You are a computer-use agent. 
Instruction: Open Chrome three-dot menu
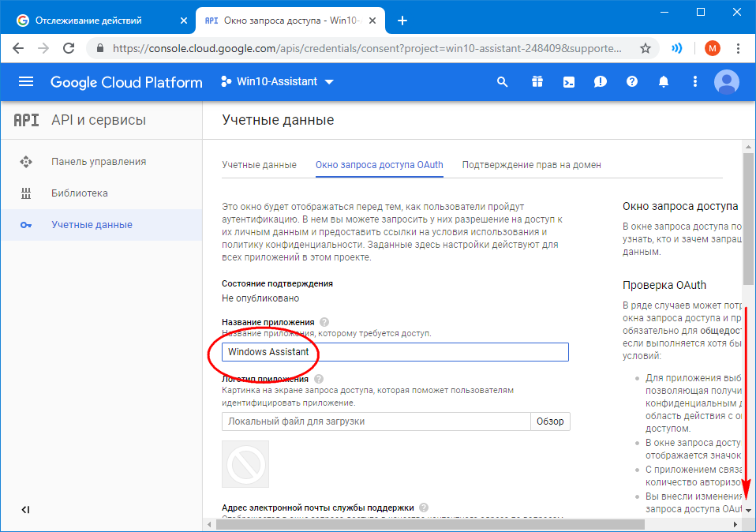click(738, 48)
